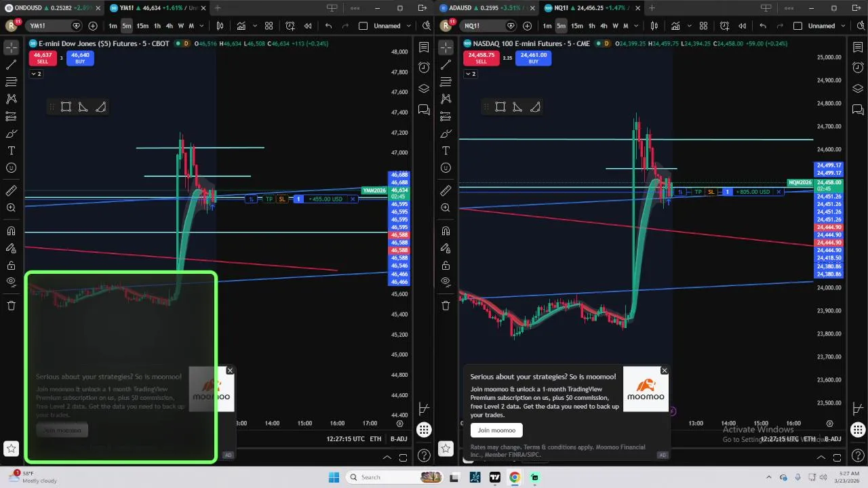Open the Unnamed layout dropdown in YM1! window
This screenshot has width=868, height=488.
coord(407,26)
